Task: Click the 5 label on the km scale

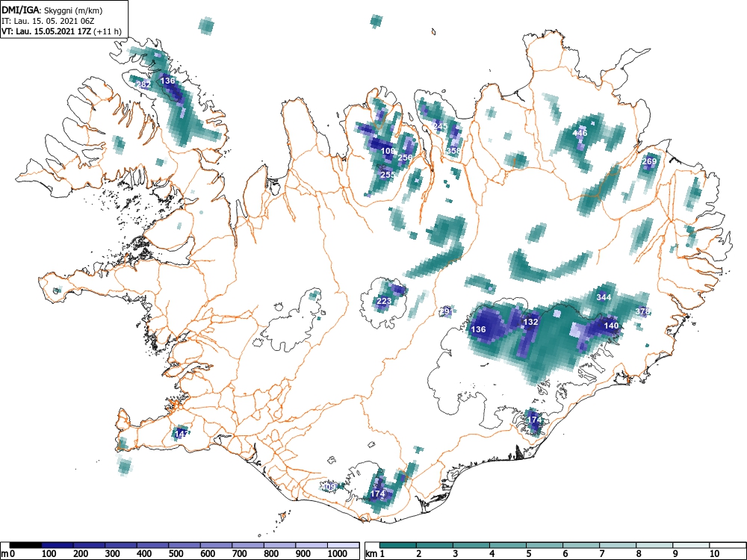Action: (x=529, y=554)
